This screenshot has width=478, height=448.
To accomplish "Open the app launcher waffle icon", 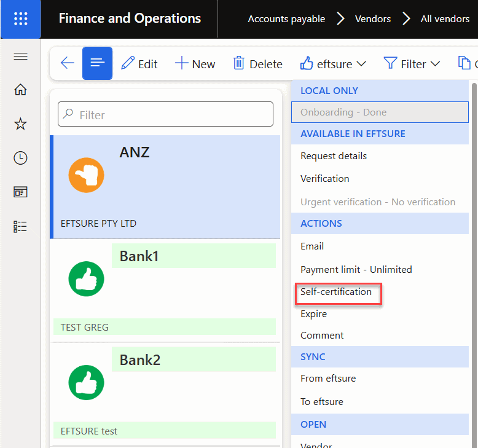I will [x=20, y=19].
